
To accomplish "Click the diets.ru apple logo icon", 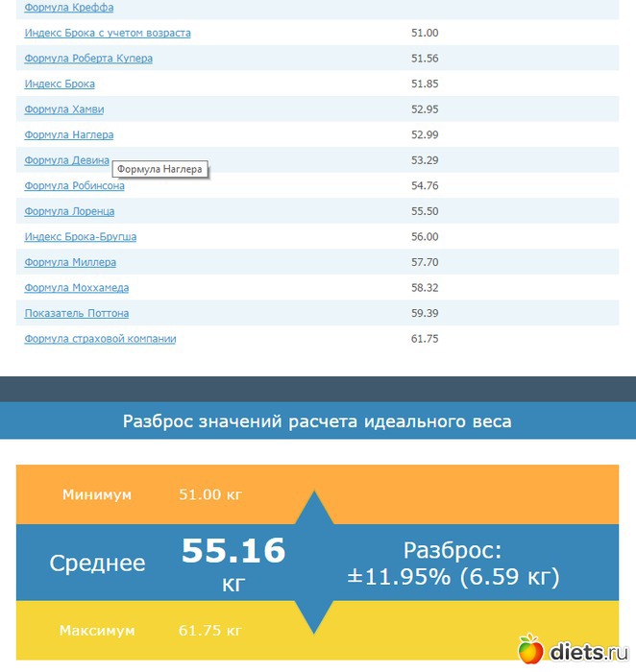I will click(530, 650).
